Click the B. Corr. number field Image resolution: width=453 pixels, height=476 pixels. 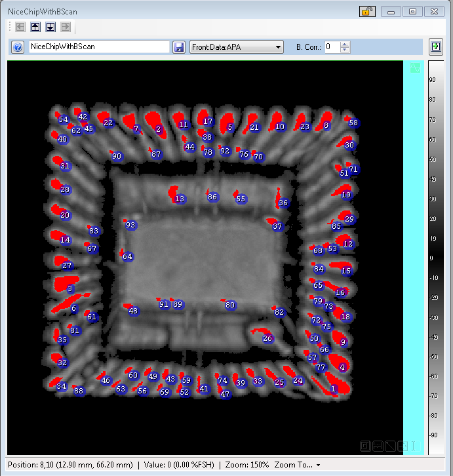tap(332, 47)
